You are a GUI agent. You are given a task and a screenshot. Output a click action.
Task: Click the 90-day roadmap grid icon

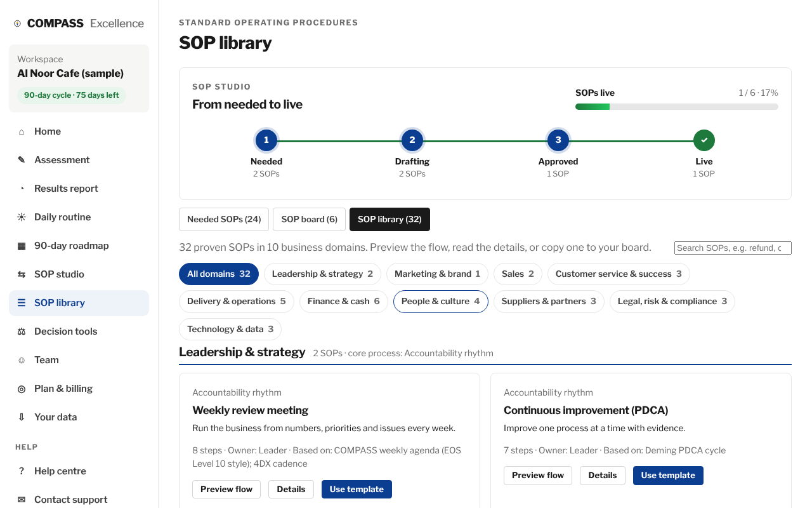click(x=22, y=246)
